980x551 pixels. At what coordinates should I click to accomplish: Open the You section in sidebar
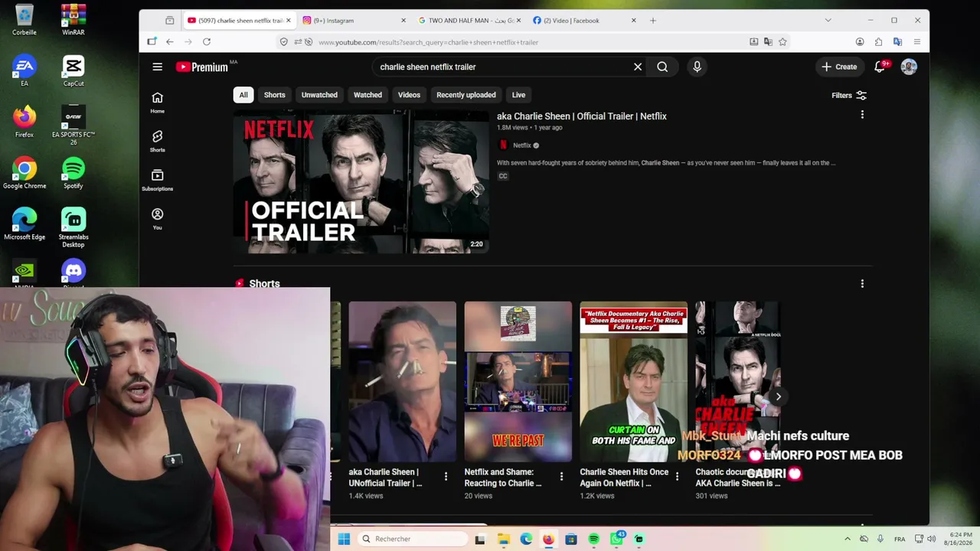coord(157,219)
